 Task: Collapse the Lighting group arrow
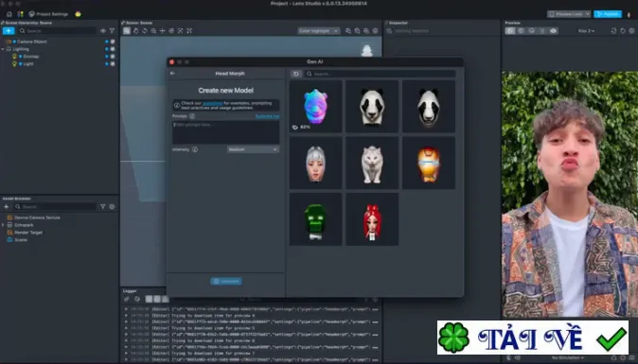pyautogui.click(x=3, y=49)
